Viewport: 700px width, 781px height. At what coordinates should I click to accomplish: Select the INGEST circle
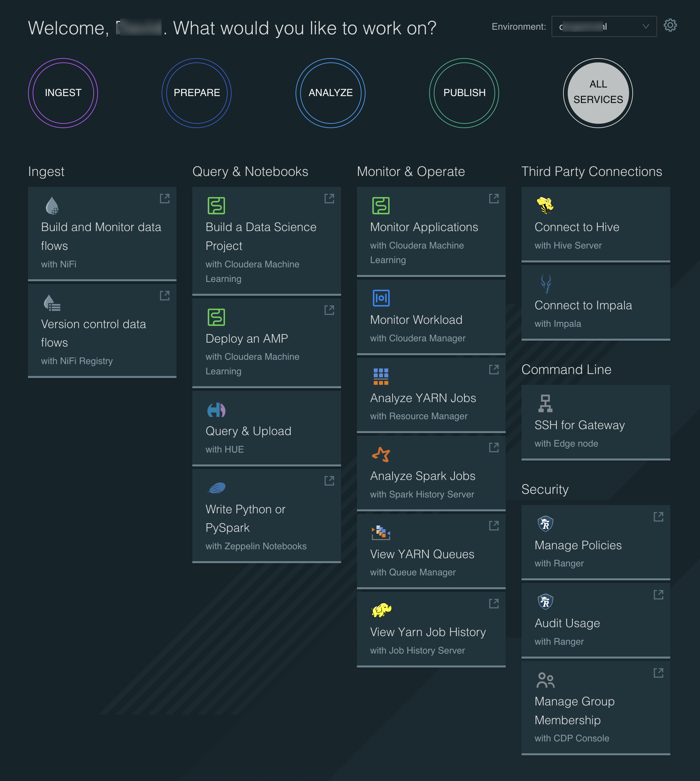63,93
